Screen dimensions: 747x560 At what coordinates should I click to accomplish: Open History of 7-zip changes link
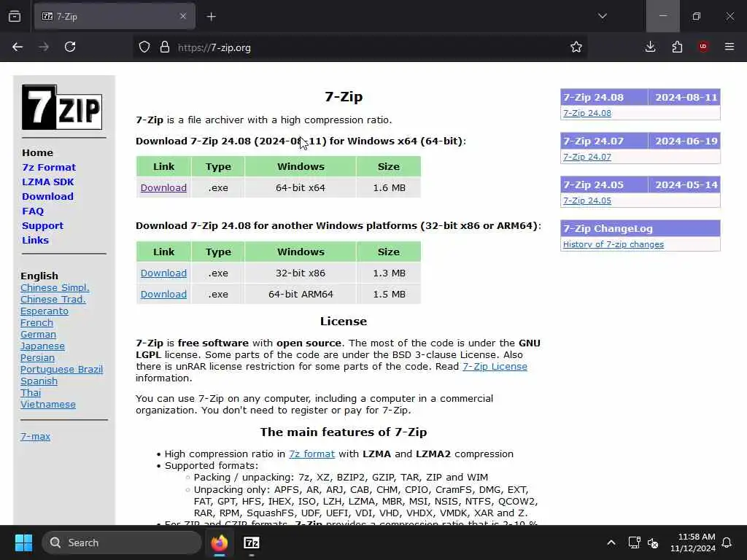coord(613,244)
